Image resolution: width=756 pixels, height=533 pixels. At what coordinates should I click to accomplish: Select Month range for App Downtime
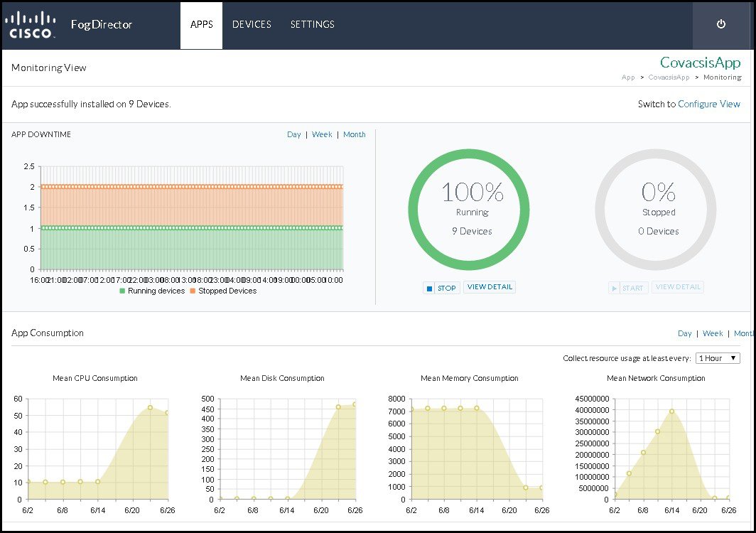click(x=355, y=134)
